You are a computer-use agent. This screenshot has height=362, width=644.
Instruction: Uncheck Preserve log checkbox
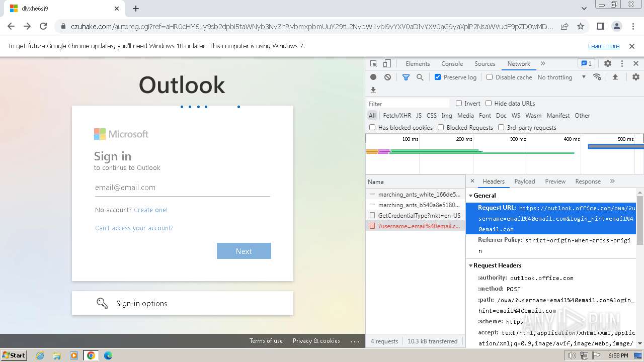(x=438, y=77)
